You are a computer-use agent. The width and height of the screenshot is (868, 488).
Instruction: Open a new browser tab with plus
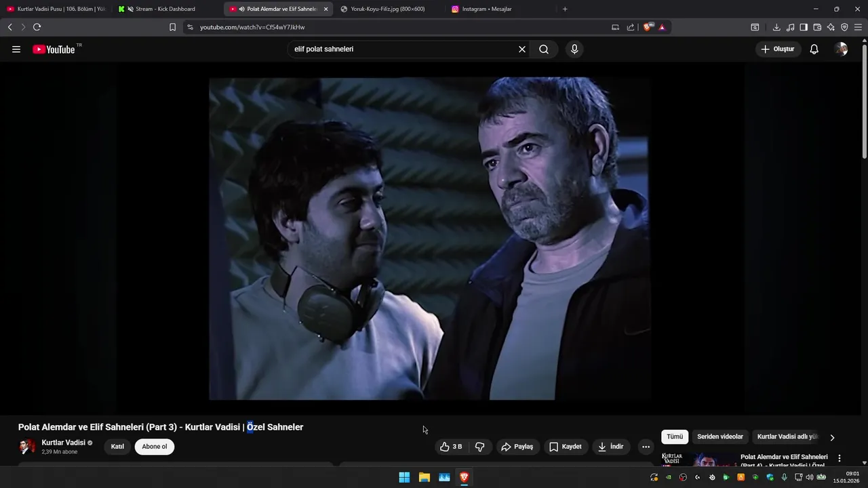click(565, 9)
